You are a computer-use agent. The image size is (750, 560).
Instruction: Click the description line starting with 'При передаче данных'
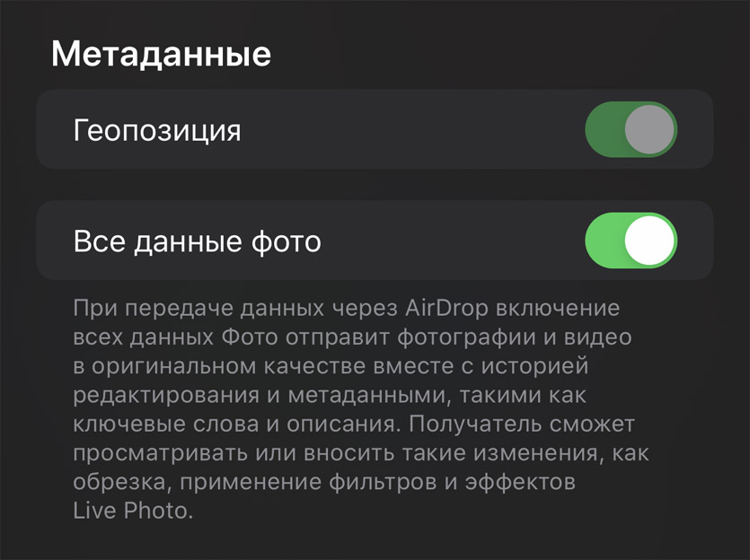(x=347, y=309)
